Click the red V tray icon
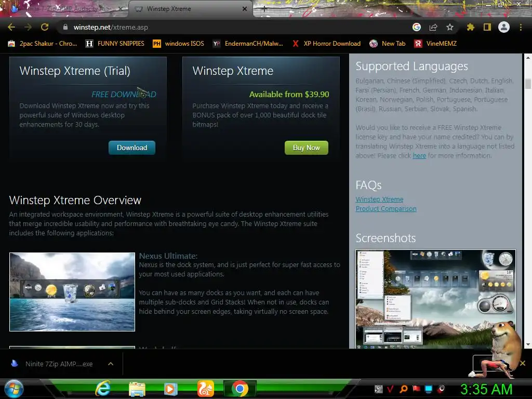Viewport: 532px width, 399px height. tap(391, 389)
